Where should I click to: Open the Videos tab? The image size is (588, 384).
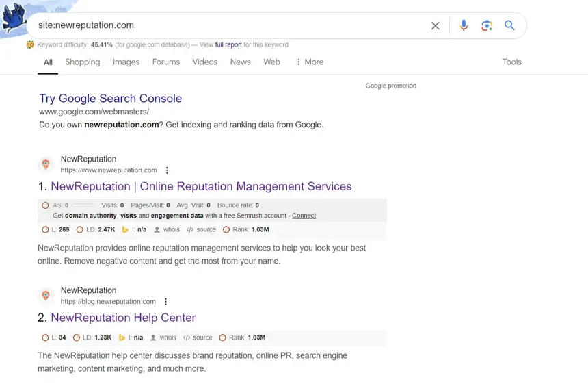coord(204,62)
